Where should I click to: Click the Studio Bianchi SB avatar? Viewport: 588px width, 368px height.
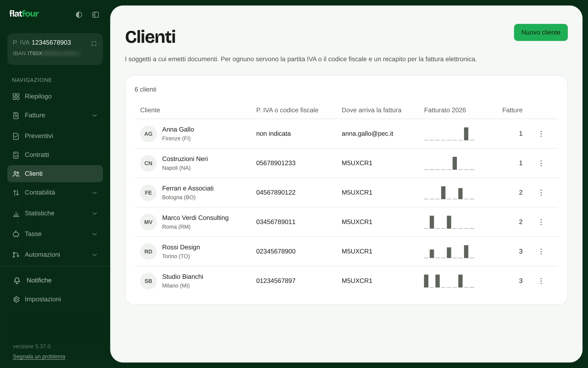coord(148,281)
